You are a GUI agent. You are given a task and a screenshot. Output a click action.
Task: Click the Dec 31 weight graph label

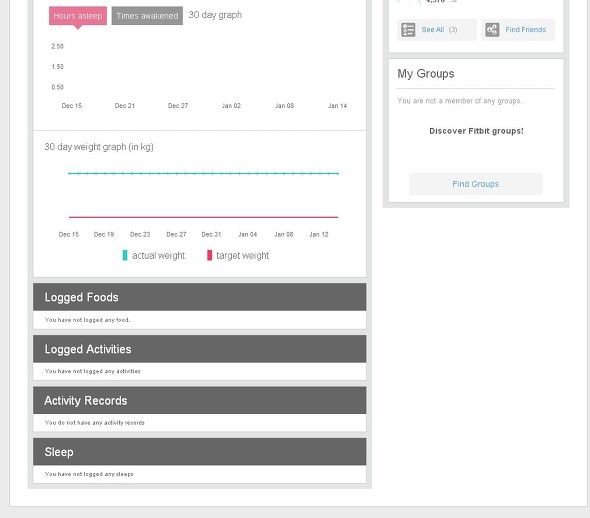(211, 234)
